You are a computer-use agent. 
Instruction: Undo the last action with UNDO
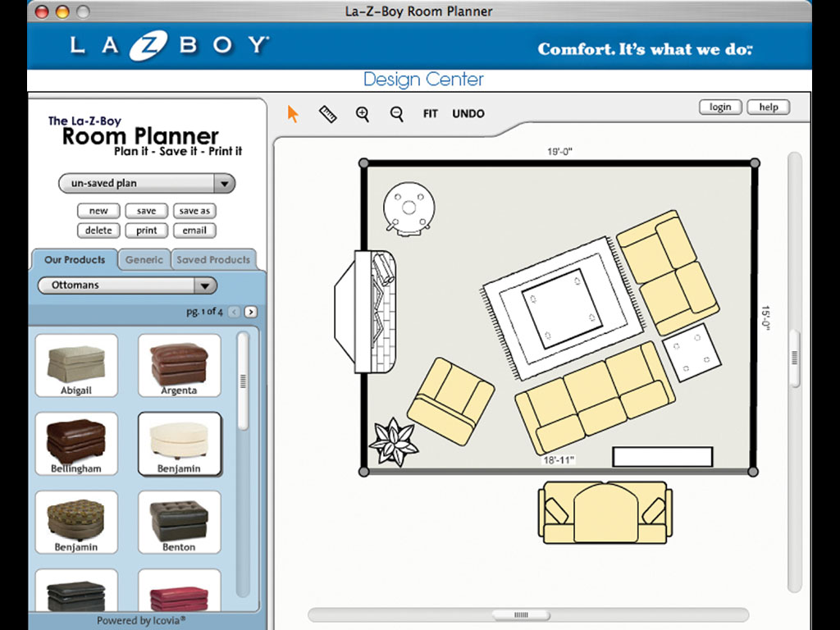point(468,113)
